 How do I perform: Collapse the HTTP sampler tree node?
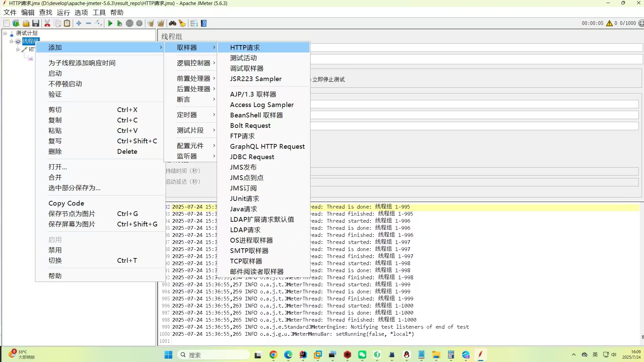18,49
